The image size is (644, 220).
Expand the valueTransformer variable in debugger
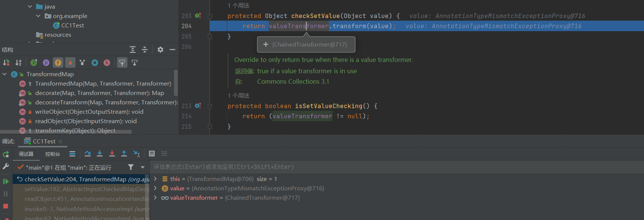pyautogui.click(x=155, y=198)
